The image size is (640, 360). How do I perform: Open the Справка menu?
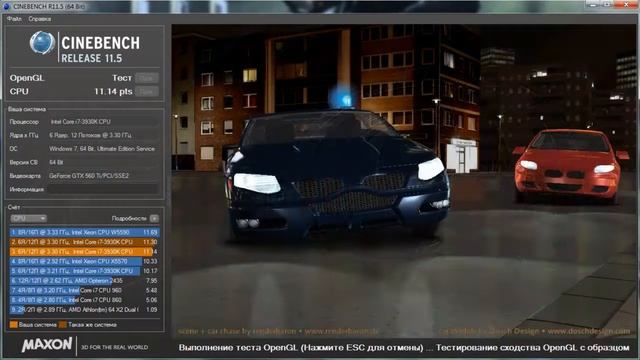tap(40, 19)
